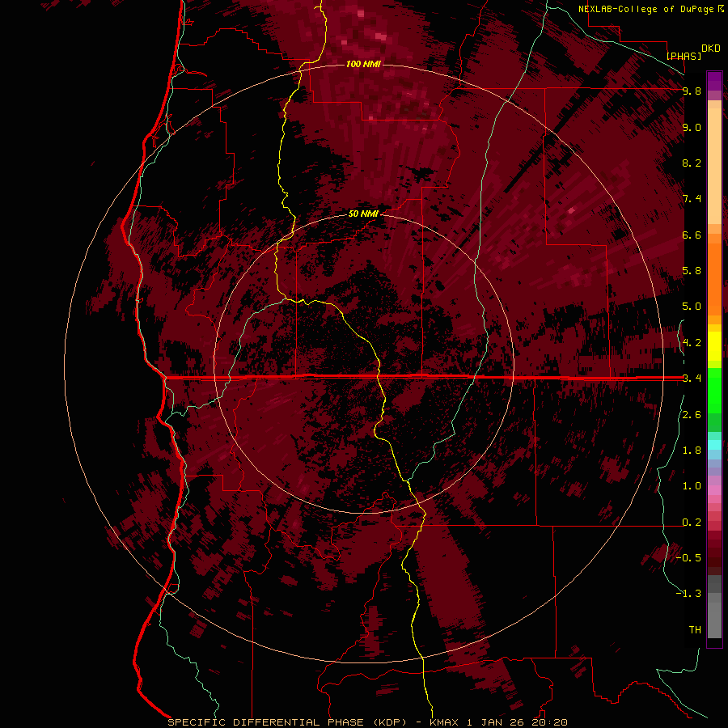Click the 6.6 scale label
Viewport: 728px width, 728px height.
click(x=692, y=235)
